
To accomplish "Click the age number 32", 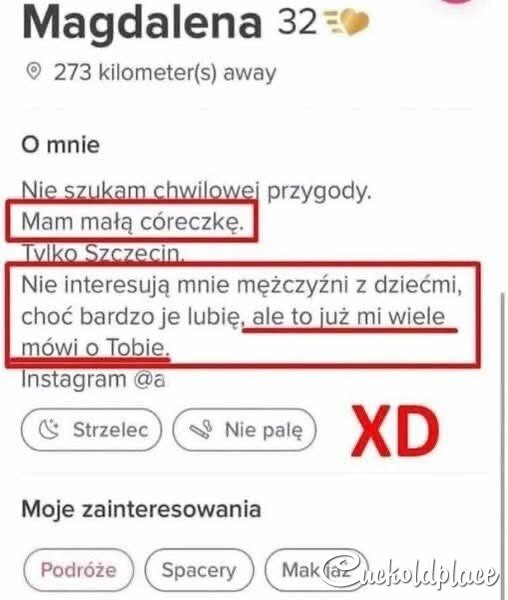I will 297,22.
